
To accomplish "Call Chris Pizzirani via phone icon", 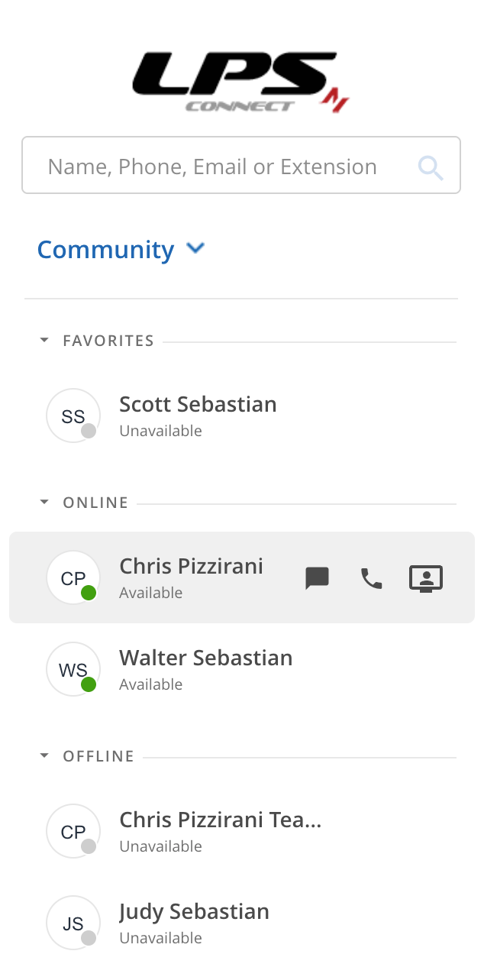I will pos(371,578).
